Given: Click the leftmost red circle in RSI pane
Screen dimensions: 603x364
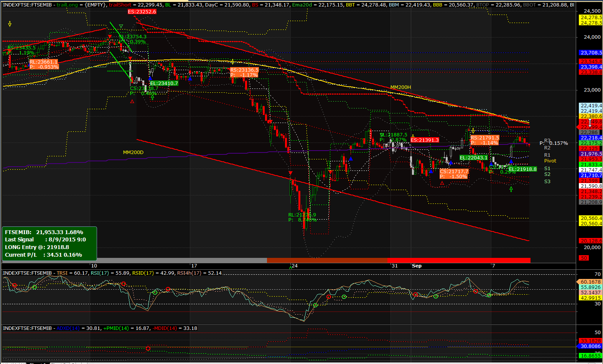Looking at the screenshot, I should (x=15, y=285).
